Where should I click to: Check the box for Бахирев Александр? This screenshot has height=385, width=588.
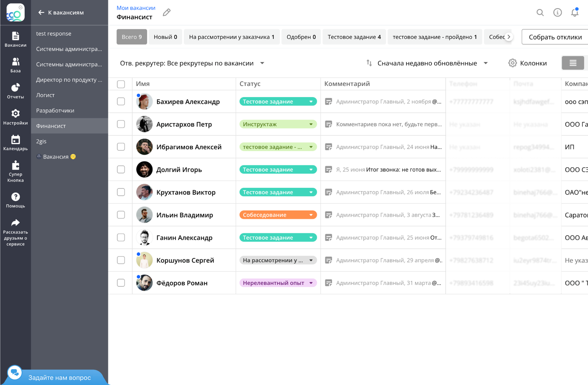tap(121, 101)
